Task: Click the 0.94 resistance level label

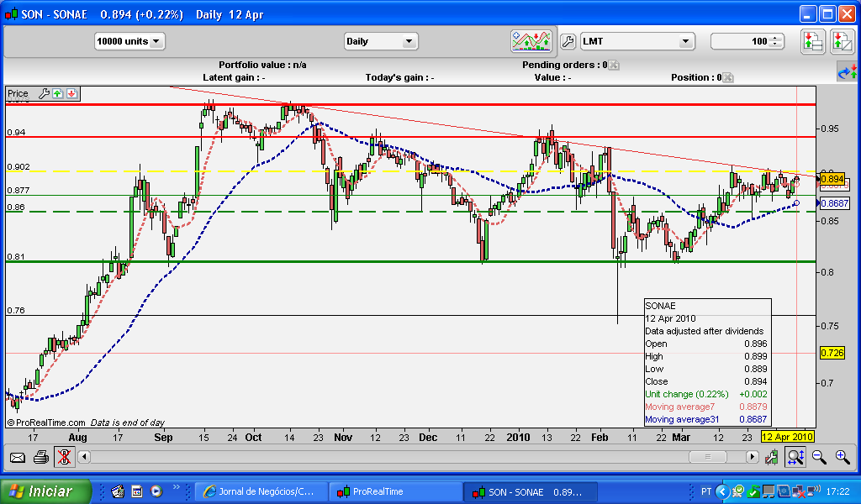Action: [x=16, y=132]
